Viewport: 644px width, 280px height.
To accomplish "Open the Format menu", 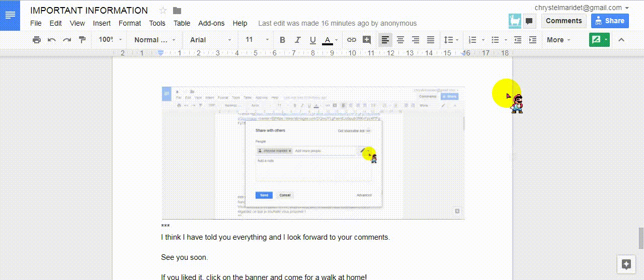I will 130,23.
